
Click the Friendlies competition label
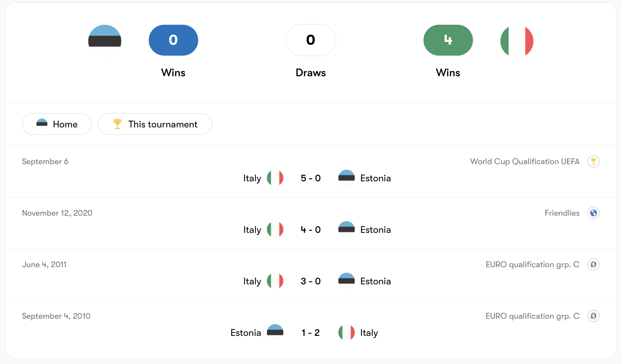(562, 213)
